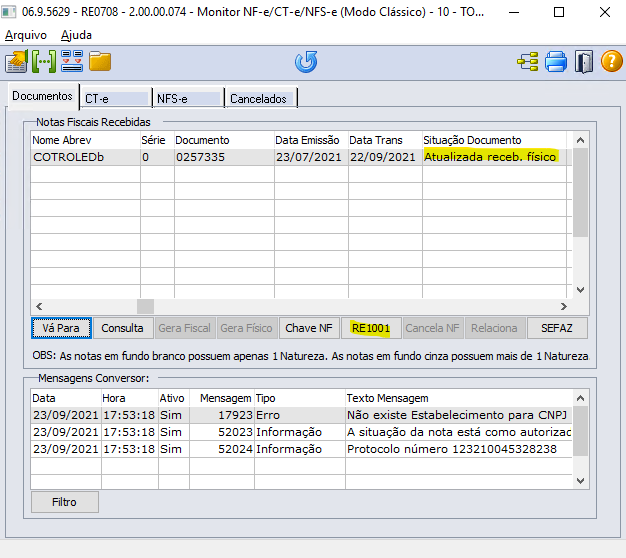Click messages grid scroll down arrow

pyautogui.click(x=580, y=481)
